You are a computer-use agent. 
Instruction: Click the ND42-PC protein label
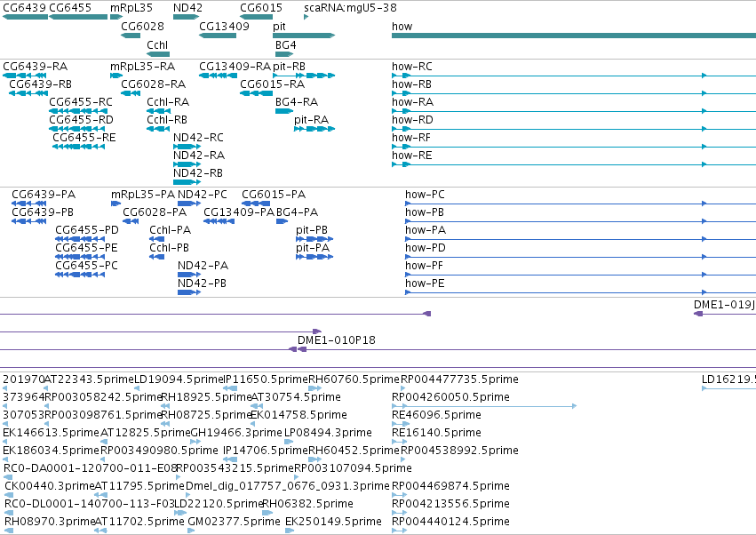tap(203, 195)
